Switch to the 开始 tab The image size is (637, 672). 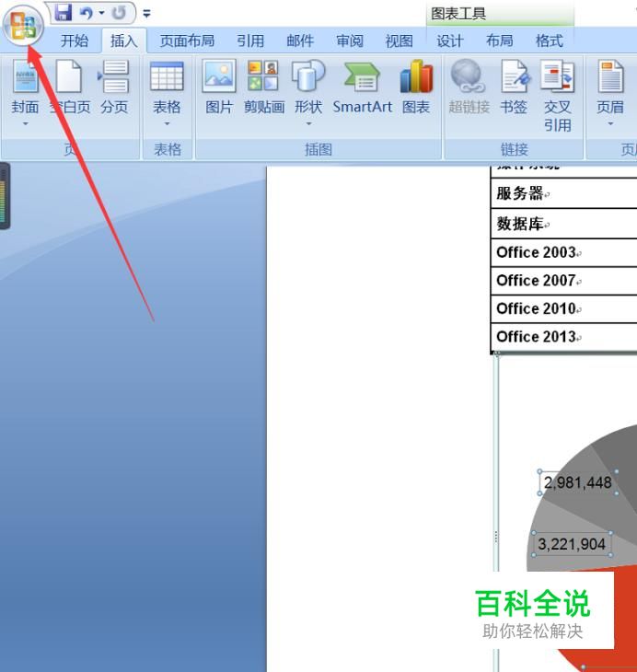tap(75, 41)
